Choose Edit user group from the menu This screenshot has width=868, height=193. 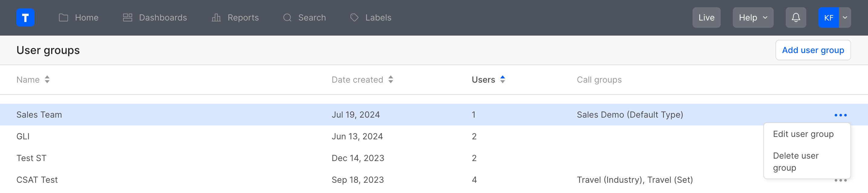pyautogui.click(x=803, y=134)
